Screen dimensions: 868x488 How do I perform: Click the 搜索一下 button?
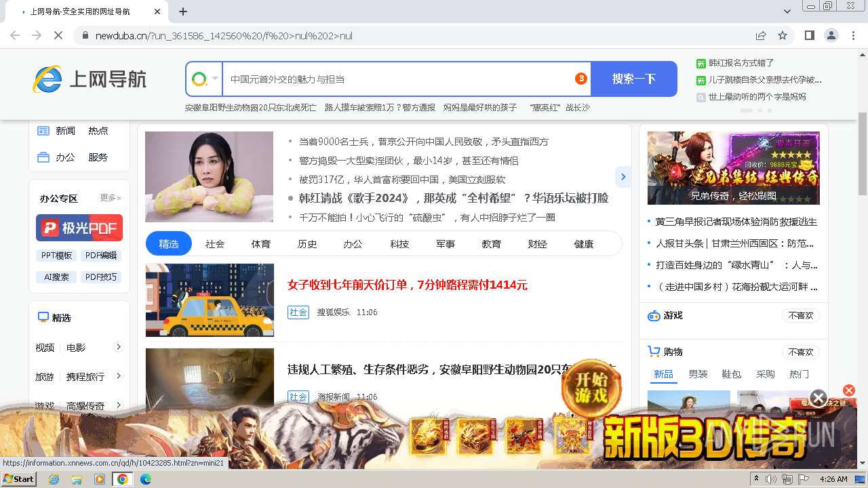pos(634,79)
